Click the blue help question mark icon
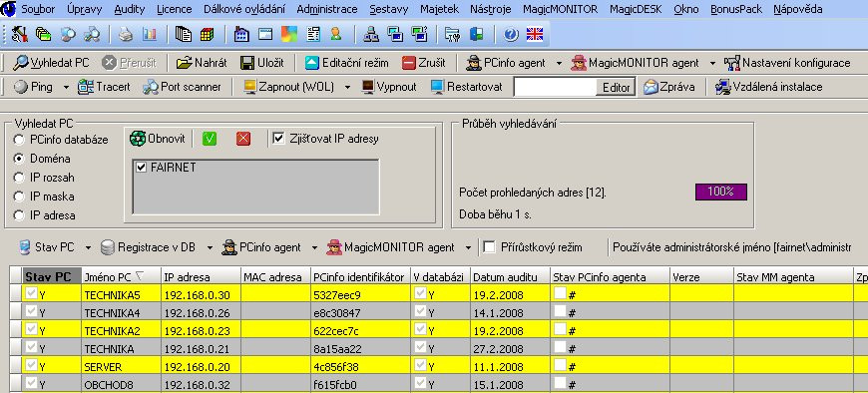 pyautogui.click(x=511, y=34)
